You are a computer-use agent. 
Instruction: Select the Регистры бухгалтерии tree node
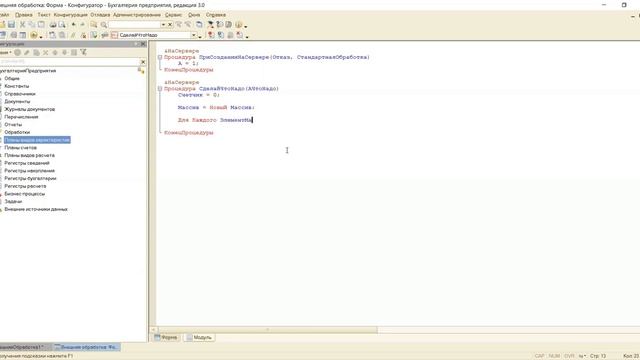pyautogui.click(x=30, y=178)
